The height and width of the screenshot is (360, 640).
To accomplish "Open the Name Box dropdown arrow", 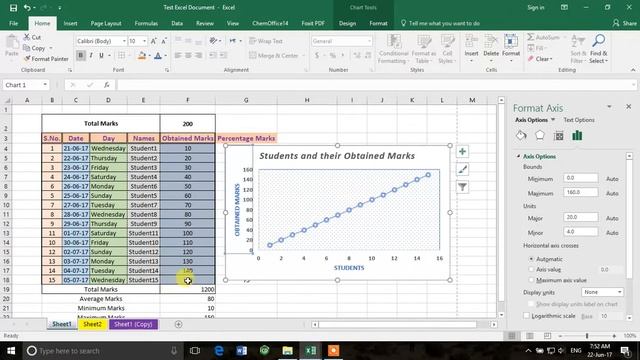I will [x=45, y=85].
